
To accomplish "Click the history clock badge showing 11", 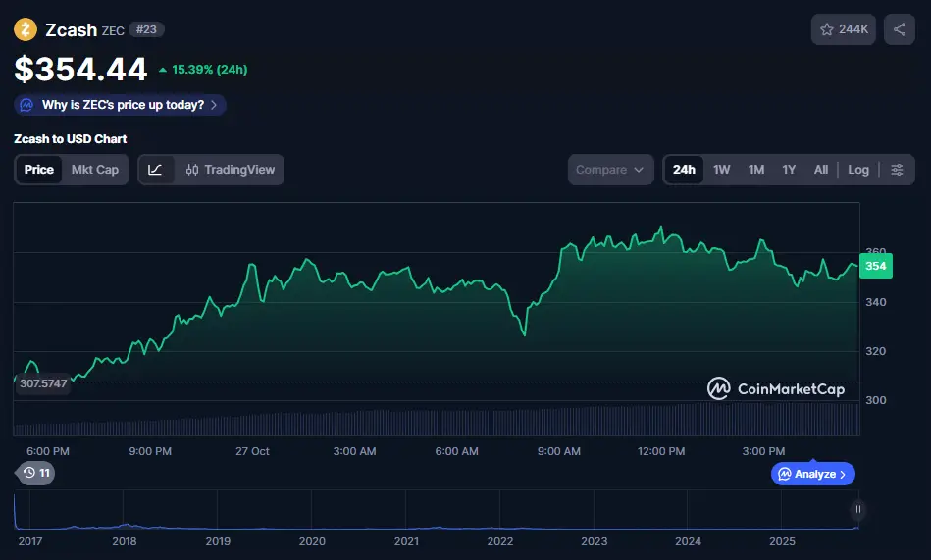I will point(36,473).
